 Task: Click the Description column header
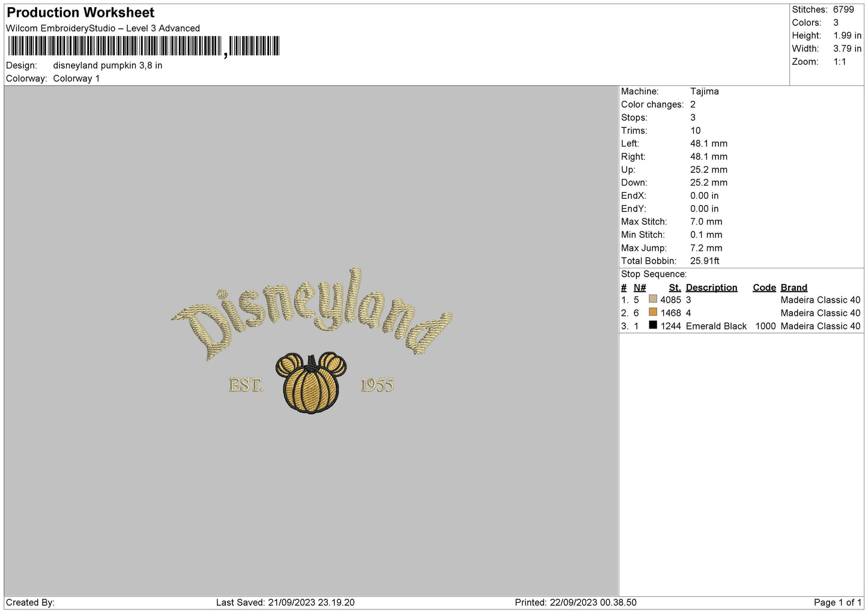coord(711,288)
